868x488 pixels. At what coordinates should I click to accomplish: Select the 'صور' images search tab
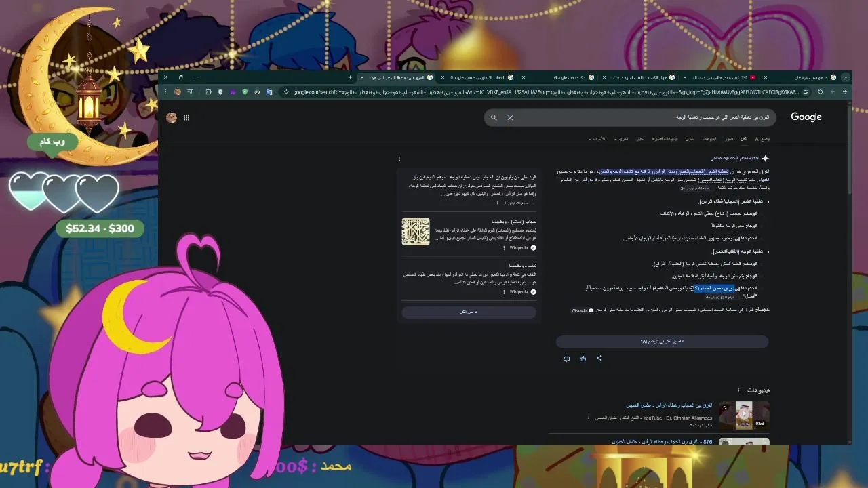click(x=729, y=139)
